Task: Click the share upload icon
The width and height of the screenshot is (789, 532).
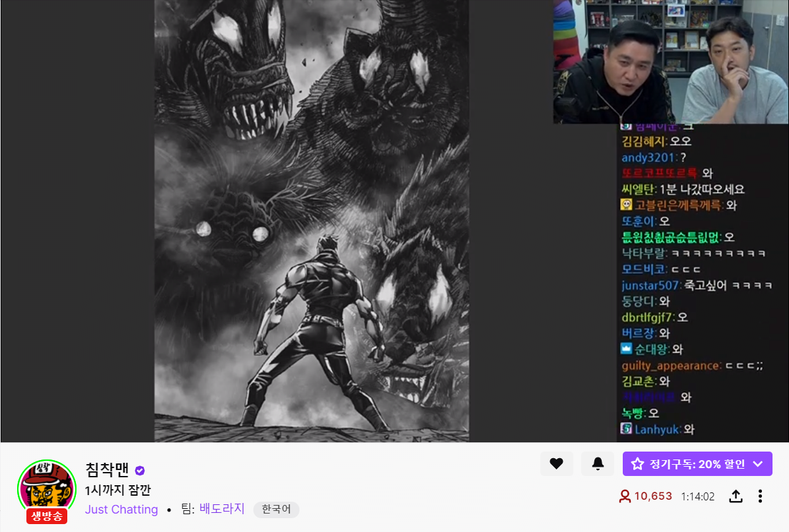Action: coord(736,496)
